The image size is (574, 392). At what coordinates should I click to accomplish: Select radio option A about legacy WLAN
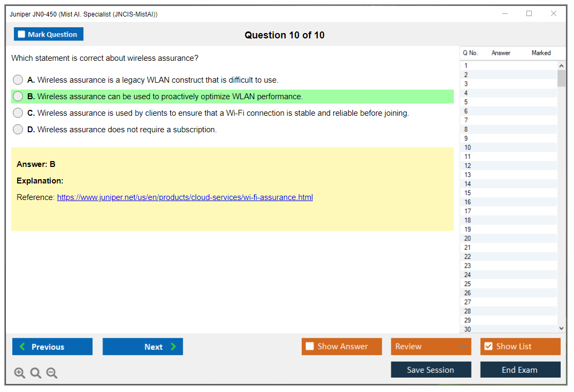tap(18, 80)
